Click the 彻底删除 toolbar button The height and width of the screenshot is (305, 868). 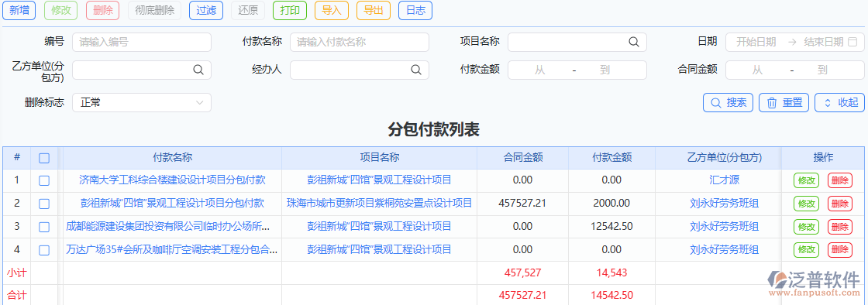tap(154, 11)
